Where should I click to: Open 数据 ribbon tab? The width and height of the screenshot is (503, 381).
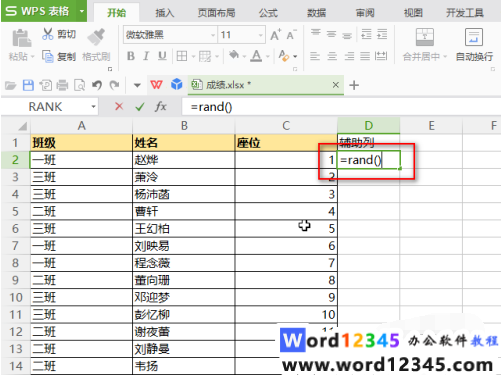pos(317,13)
